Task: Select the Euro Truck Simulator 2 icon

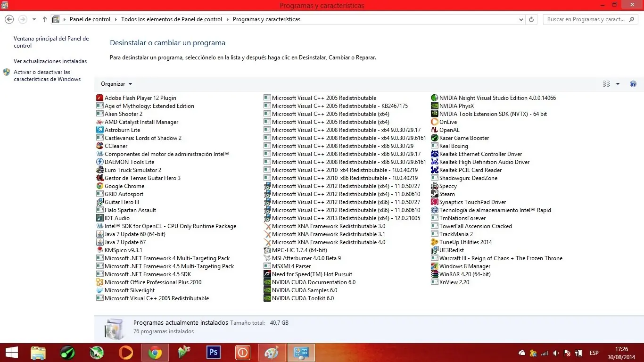Action: [99, 170]
